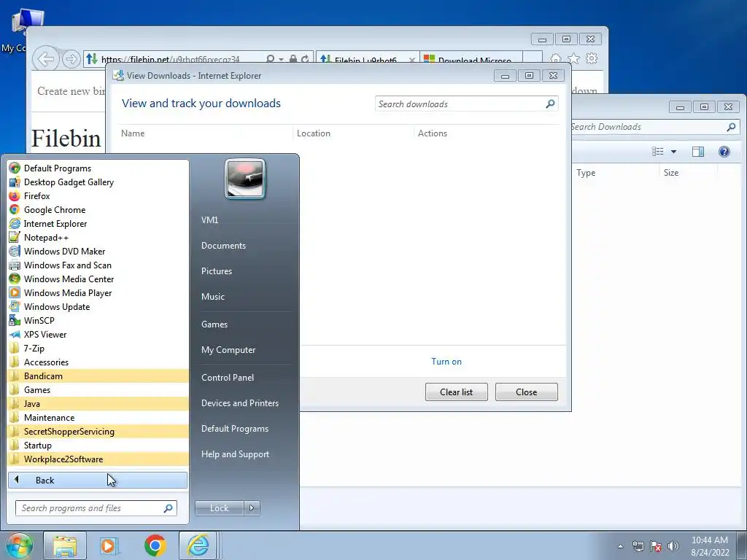Click the Internet Explorer forward arrow
Image resolution: width=747 pixels, height=560 pixels.
pyautogui.click(x=71, y=60)
